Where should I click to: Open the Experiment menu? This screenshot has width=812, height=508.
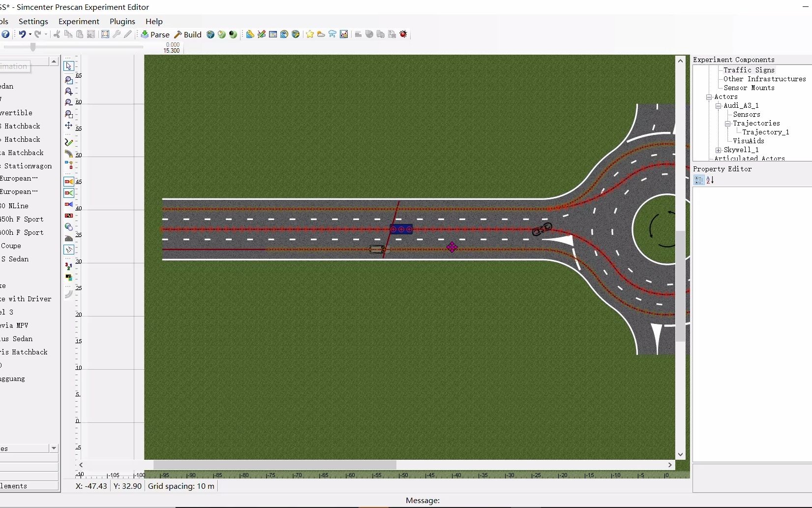tap(79, 21)
